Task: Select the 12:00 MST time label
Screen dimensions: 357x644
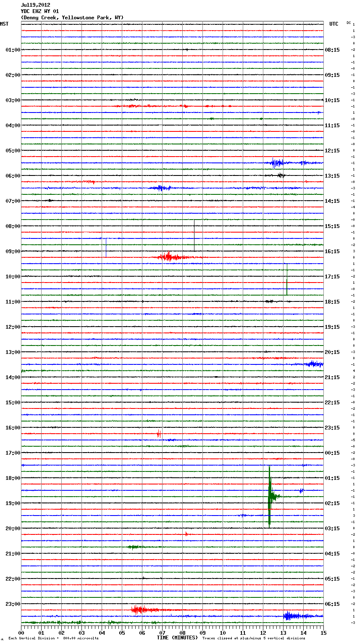Action: (13, 327)
